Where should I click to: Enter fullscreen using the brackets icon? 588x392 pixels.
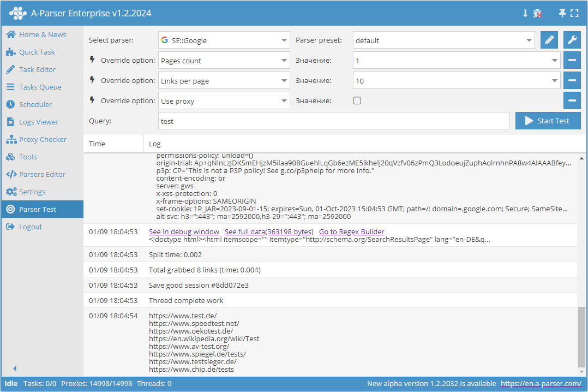(x=574, y=12)
